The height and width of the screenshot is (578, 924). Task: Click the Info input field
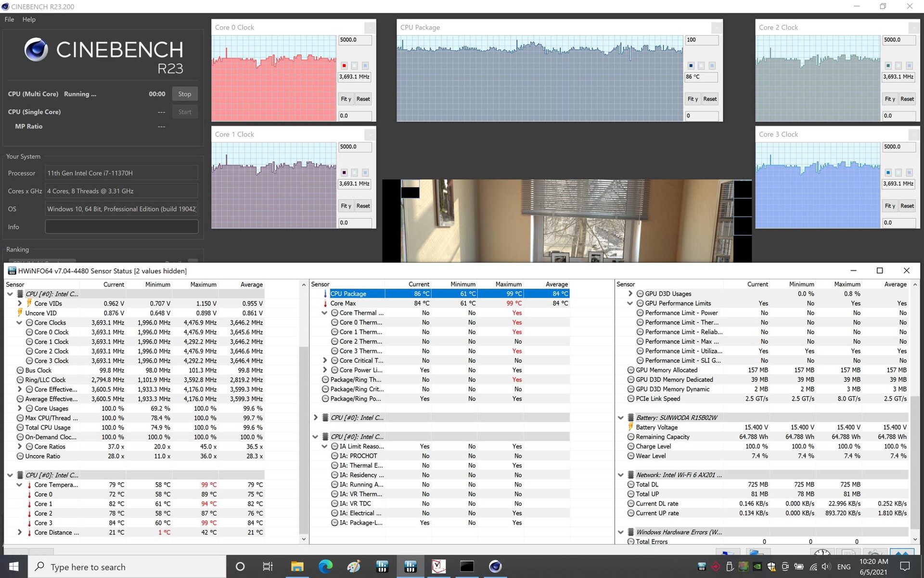[x=121, y=226]
